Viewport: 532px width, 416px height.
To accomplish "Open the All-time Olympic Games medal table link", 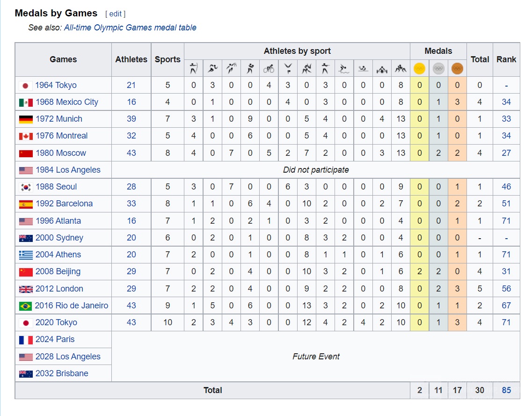I will click(x=130, y=28).
